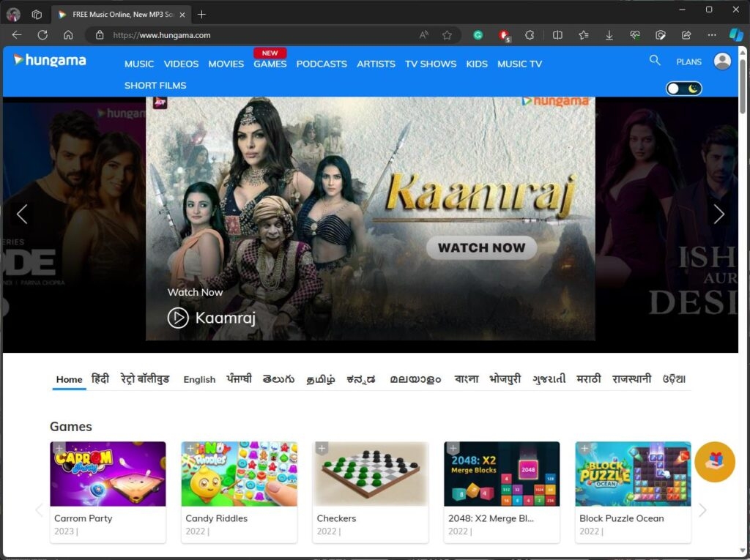Open extensions puzzle icon
Screen dimensions: 750x560
point(530,35)
